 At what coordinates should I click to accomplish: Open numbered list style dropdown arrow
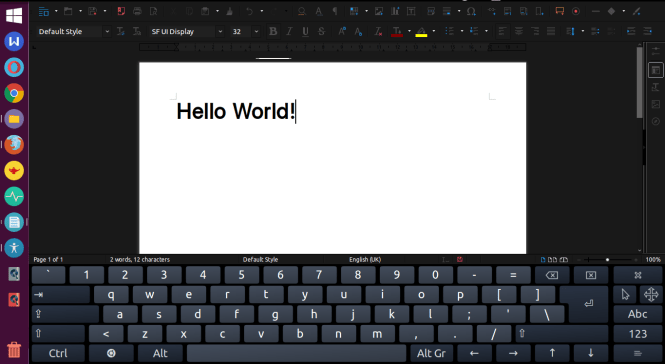point(486,31)
